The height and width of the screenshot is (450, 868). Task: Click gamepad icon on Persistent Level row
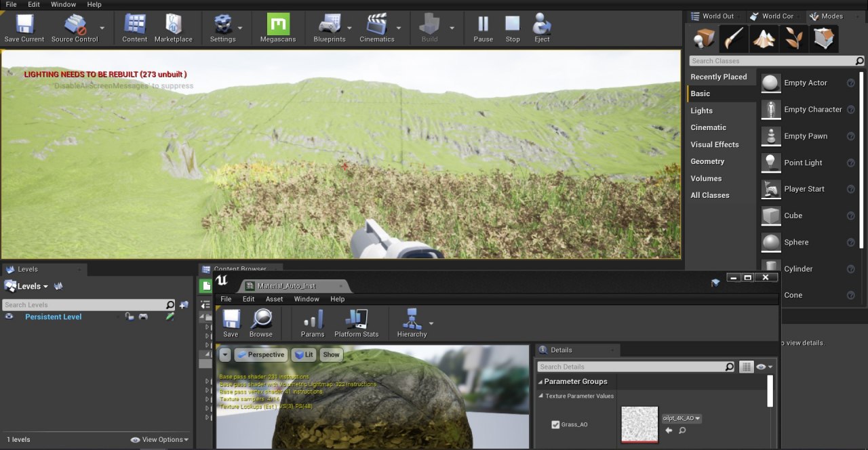pyautogui.click(x=143, y=316)
